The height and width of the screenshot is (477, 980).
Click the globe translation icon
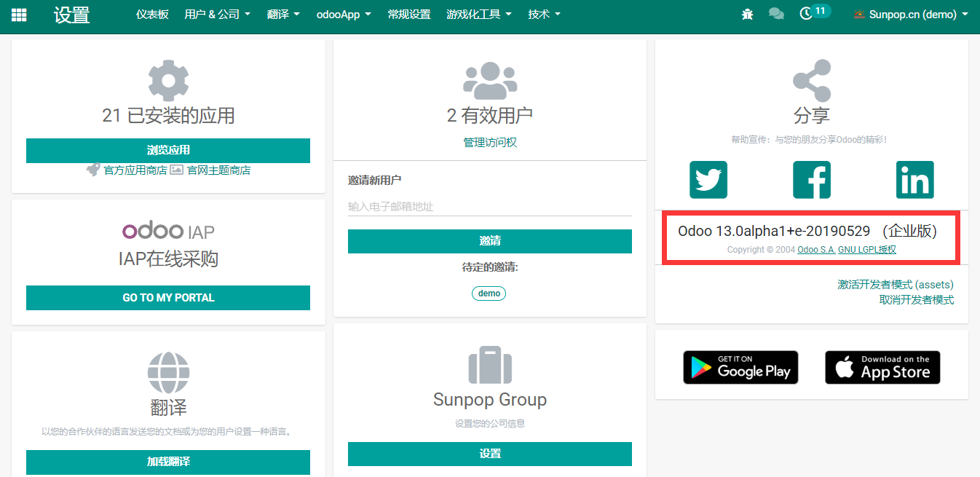[x=168, y=373]
